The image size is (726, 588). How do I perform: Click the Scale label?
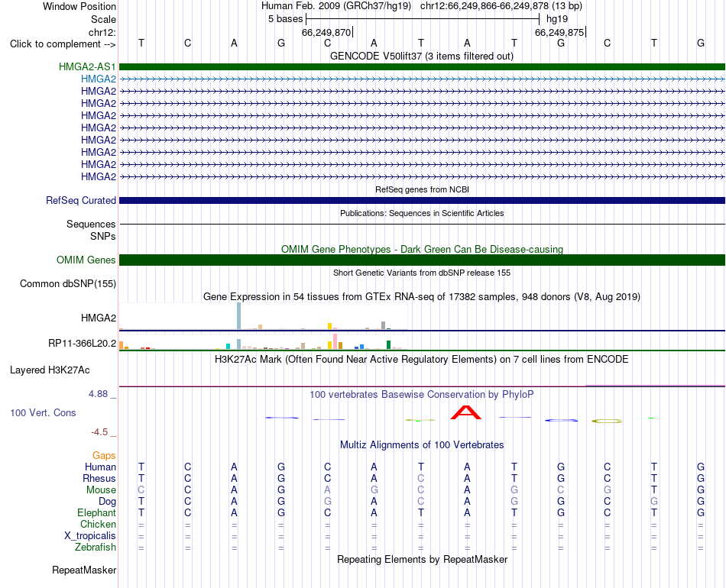pos(103,19)
